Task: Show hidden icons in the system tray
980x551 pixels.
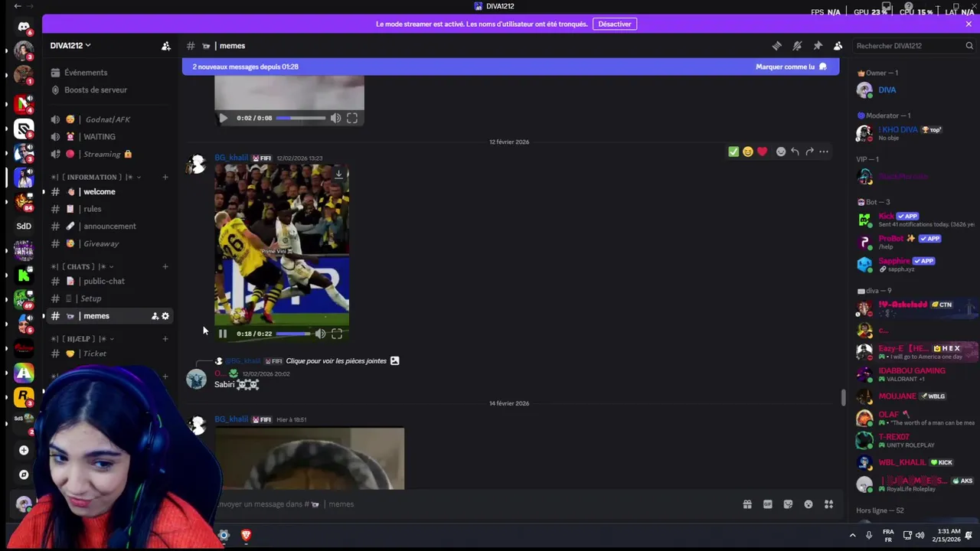Action: click(x=852, y=535)
